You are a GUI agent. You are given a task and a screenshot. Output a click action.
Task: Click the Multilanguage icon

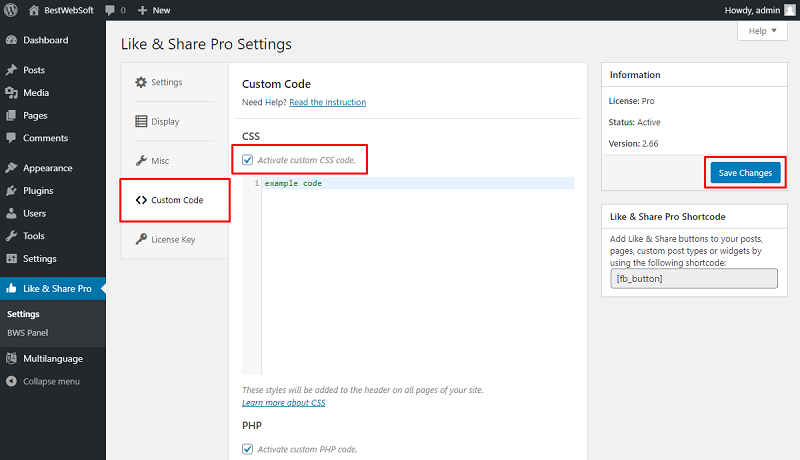[x=11, y=359]
